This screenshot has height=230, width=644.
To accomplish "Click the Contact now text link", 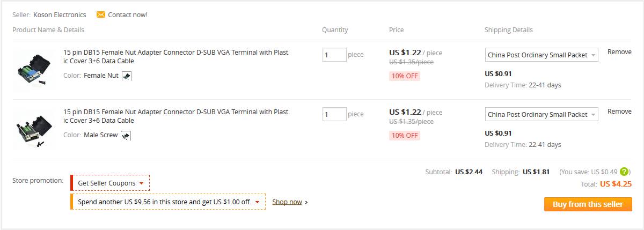I will 128,15.
